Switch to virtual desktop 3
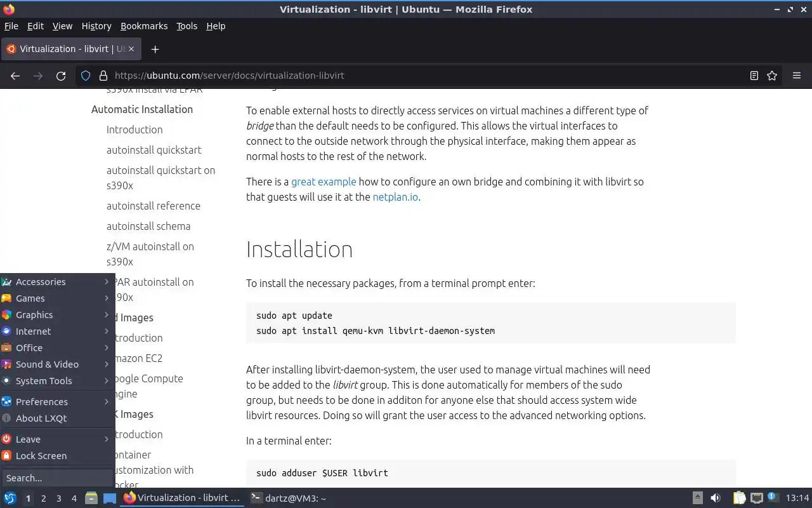812x508 pixels. tap(58, 498)
